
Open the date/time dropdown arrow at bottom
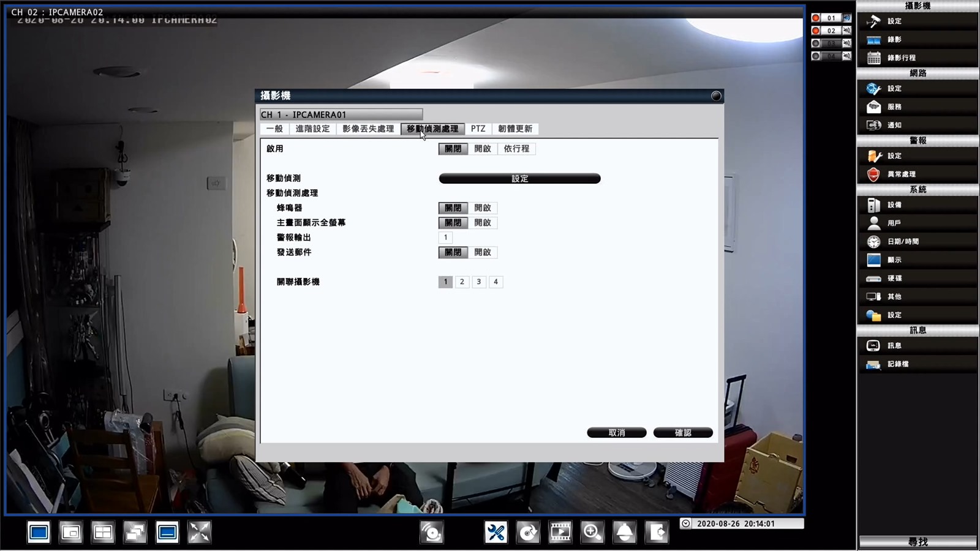pos(686,523)
